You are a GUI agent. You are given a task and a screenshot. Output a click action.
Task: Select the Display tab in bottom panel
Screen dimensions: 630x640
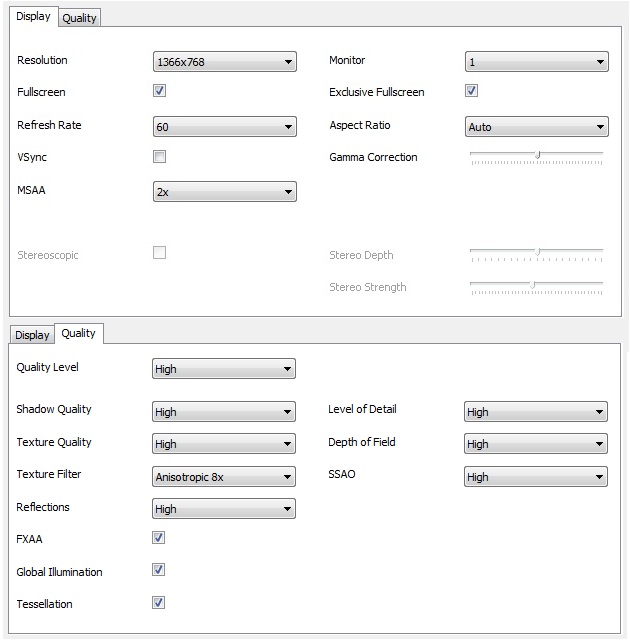[x=32, y=335]
